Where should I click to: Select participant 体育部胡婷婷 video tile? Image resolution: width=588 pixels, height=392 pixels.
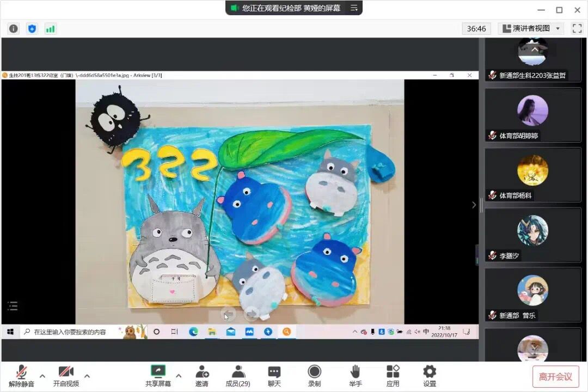pyautogui.click(x=532, y=115)
